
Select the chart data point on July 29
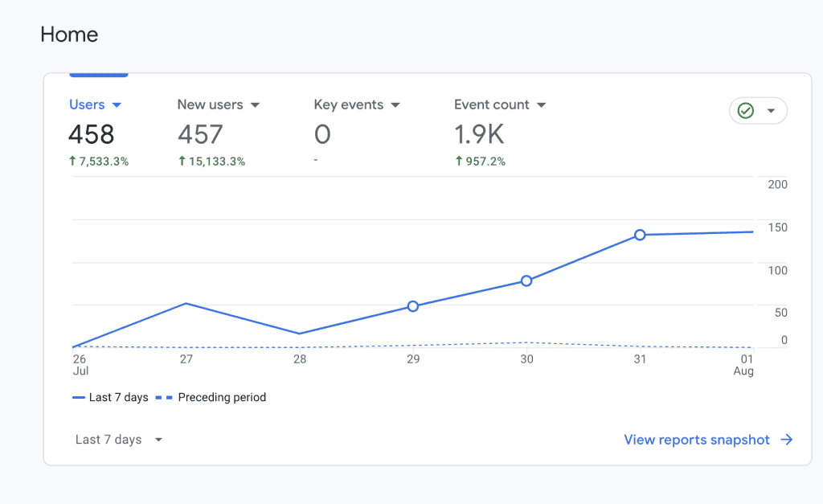412,306
